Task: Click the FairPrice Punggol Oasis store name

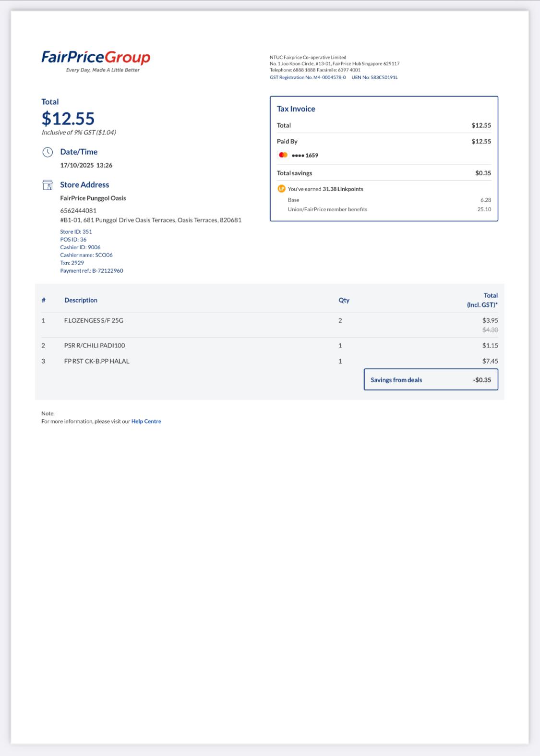Action: tap(93, 198)
